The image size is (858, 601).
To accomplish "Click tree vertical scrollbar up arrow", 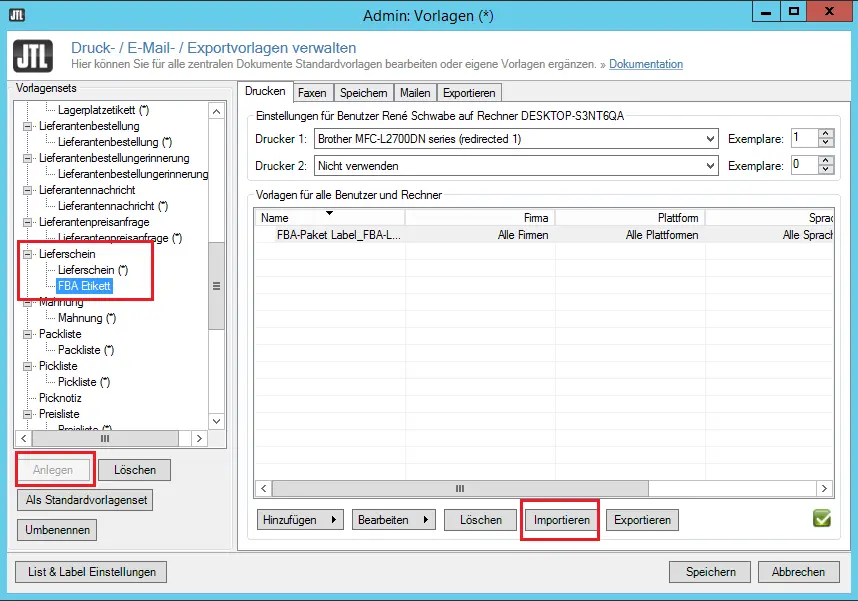I will pos(217,112).
